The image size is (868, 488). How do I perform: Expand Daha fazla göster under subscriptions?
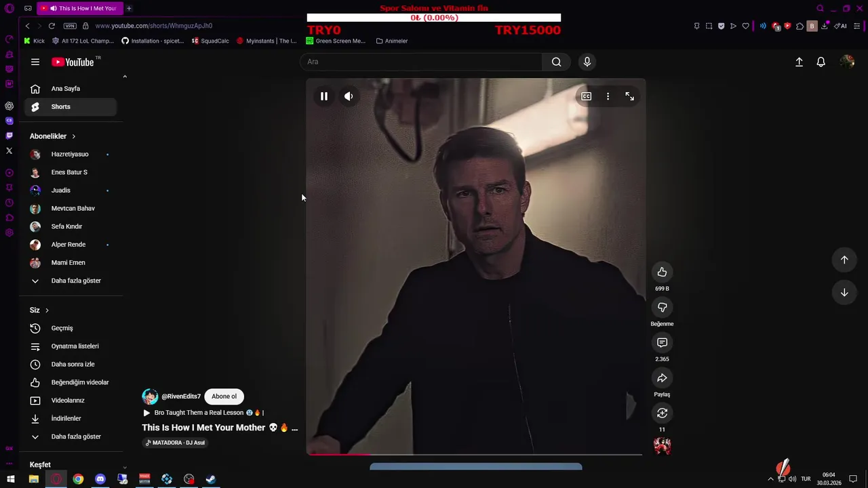[x=71, y=281]
